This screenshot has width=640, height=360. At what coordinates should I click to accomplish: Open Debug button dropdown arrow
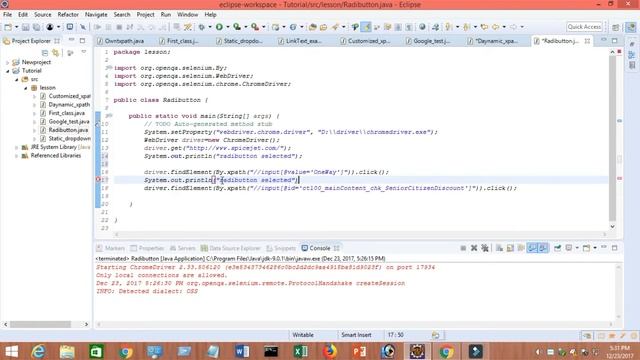tap(210, 27)
